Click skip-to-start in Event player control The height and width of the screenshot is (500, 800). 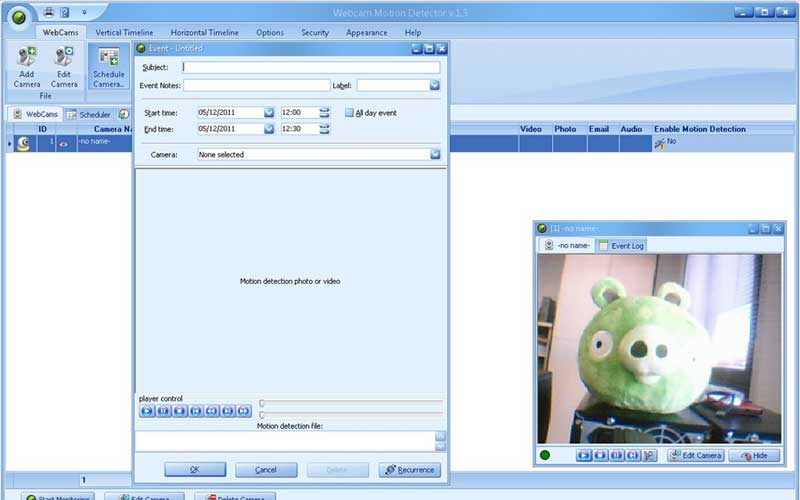coord(195,411)
